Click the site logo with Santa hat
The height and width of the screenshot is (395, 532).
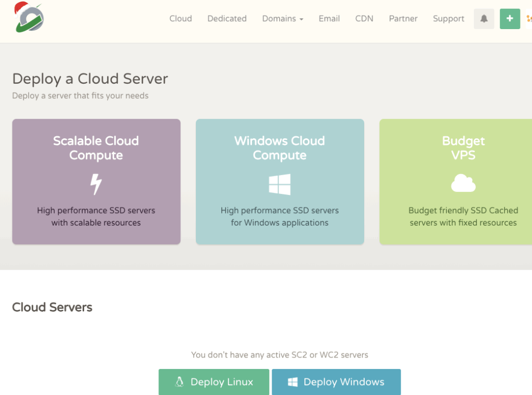point(30,18)
